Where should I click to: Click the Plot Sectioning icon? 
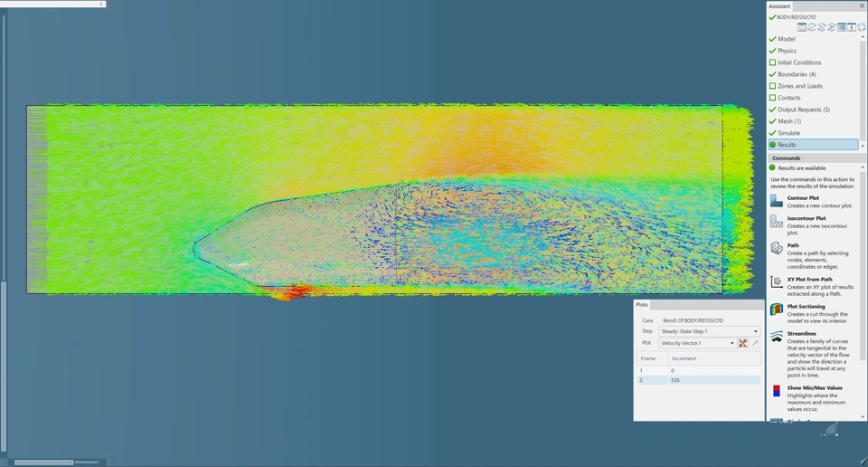(x=776, y=310)
